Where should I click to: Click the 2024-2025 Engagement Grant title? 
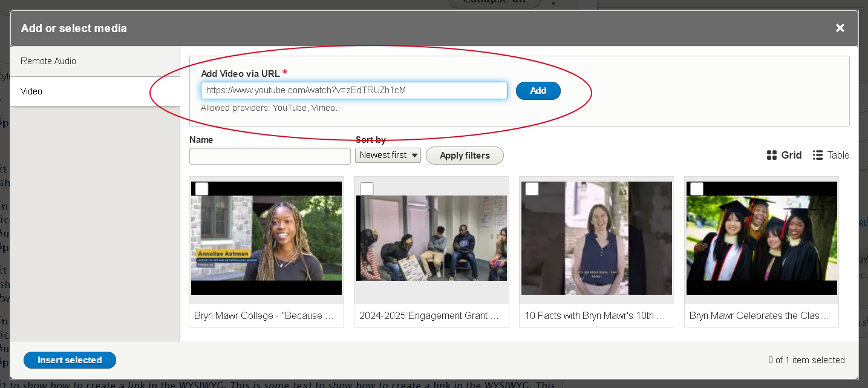[x=429, y=315]
